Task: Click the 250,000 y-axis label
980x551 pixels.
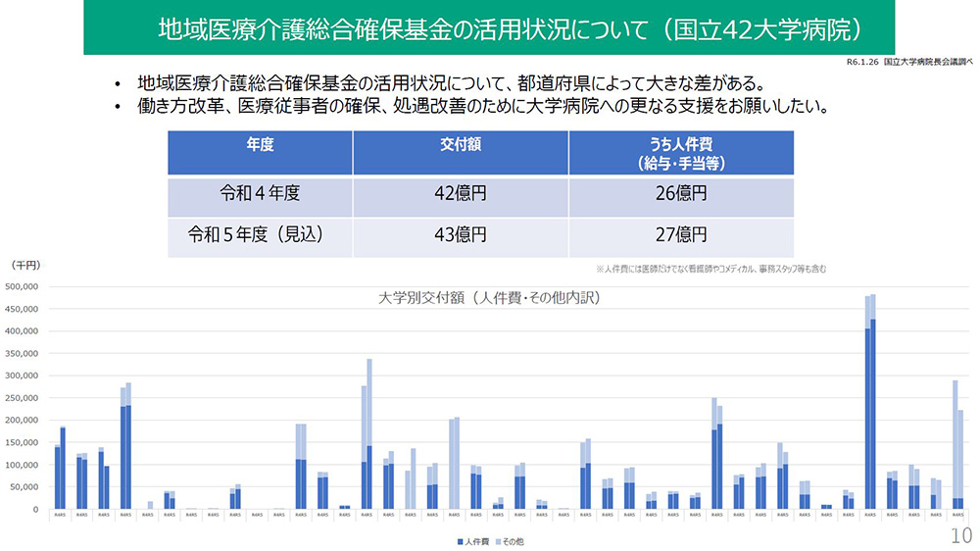Action: pos(22,398)
